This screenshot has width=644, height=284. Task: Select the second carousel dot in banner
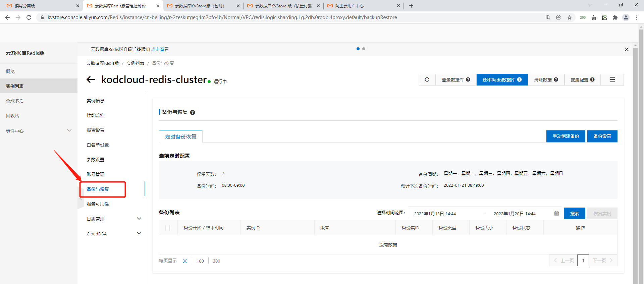pyautogui.click(x=364, y=49)
